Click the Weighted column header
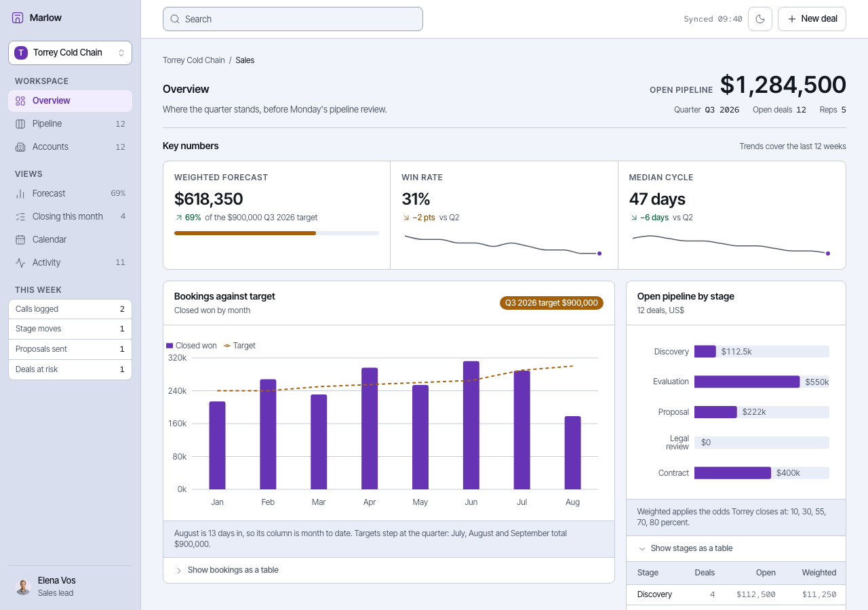Viewport: 868px width, 610px height. (819, 573)
